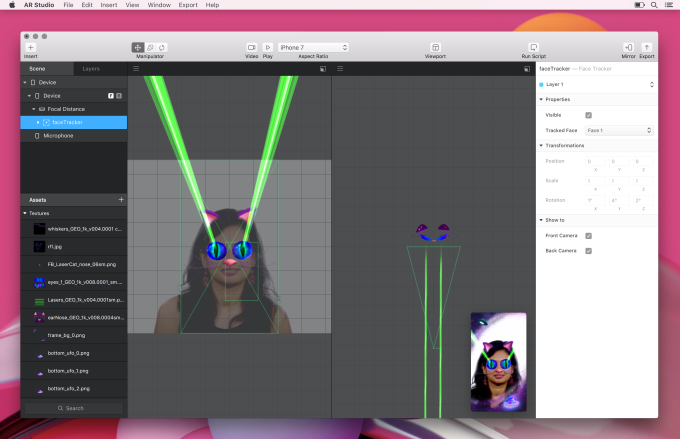
Task: Toggle the Front Camera checkbox
Action: click(588, 236)
